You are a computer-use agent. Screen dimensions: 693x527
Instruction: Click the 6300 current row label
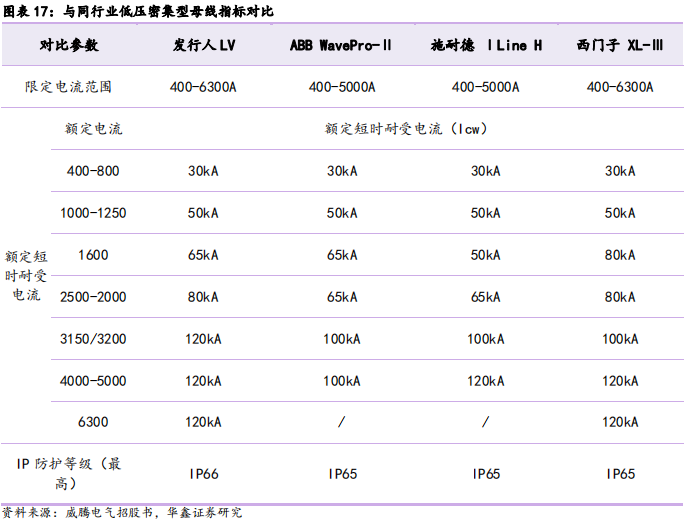93,422
